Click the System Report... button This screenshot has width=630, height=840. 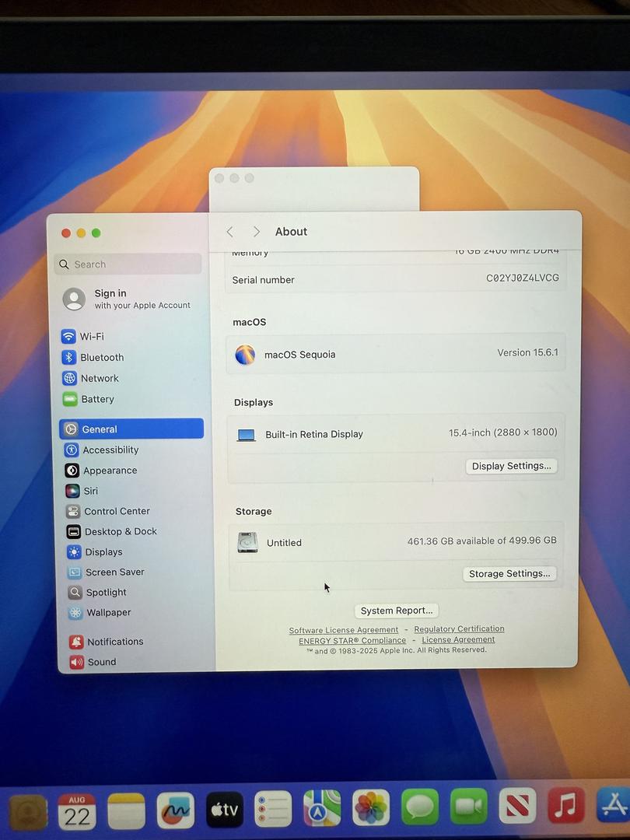pyautogui.click(x=397, y=611)
